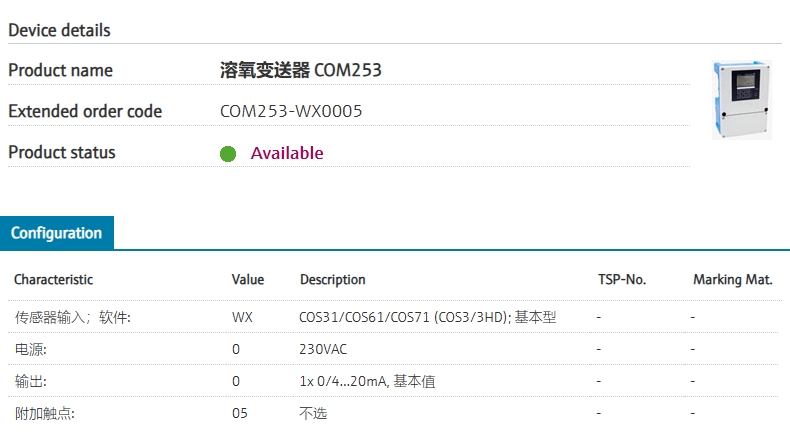Click the Description column header
This screenshot has height=435, width=790.
point(333,280)
